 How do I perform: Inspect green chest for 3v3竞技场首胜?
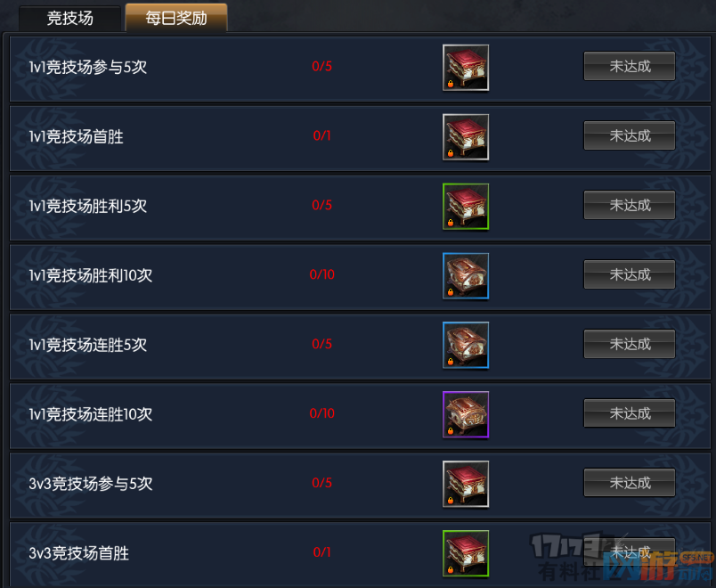tap(466, 553)
